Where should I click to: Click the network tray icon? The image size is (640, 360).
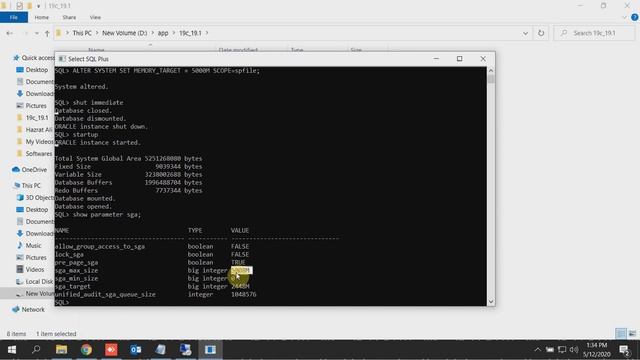[562, 350]
